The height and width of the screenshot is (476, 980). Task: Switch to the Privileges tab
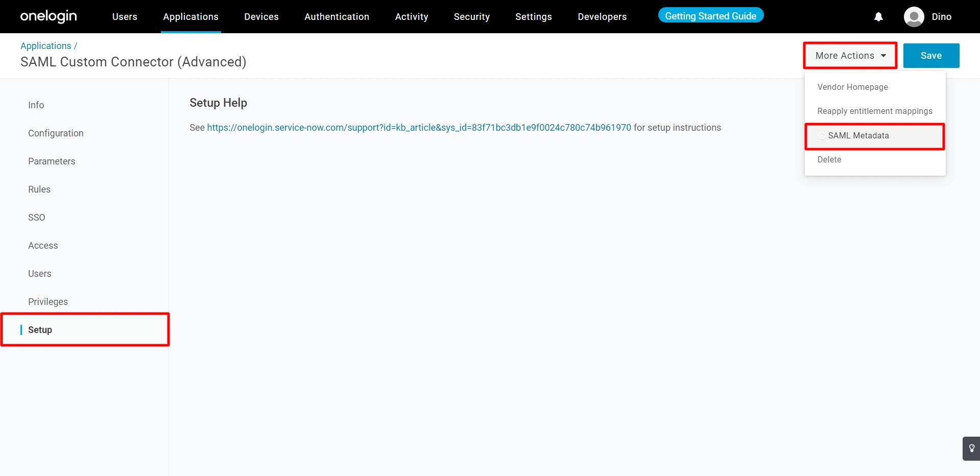pyautogui.click(x=48, y=302)
